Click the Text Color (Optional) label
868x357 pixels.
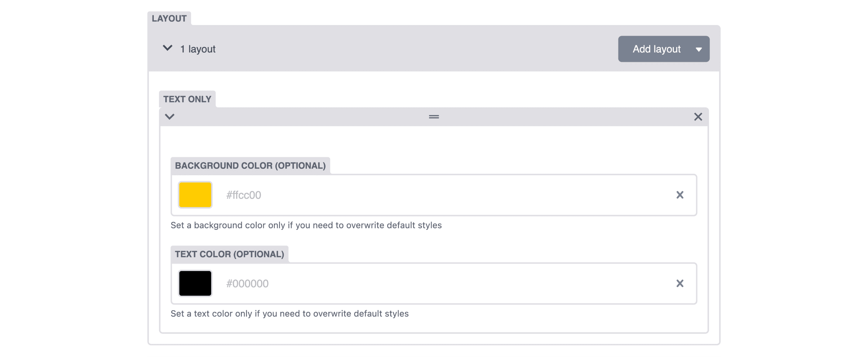(x=229, y=254)
